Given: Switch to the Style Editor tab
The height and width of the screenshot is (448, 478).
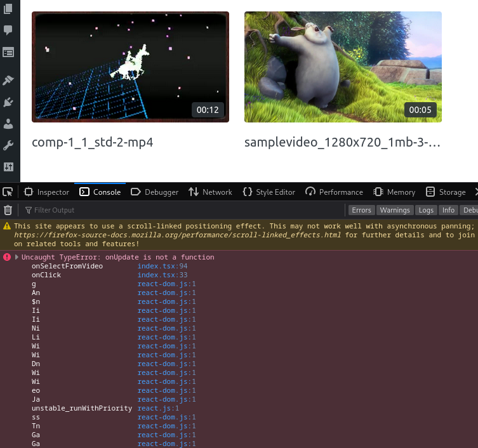Looking at the screenshot, I should [269, 192].
